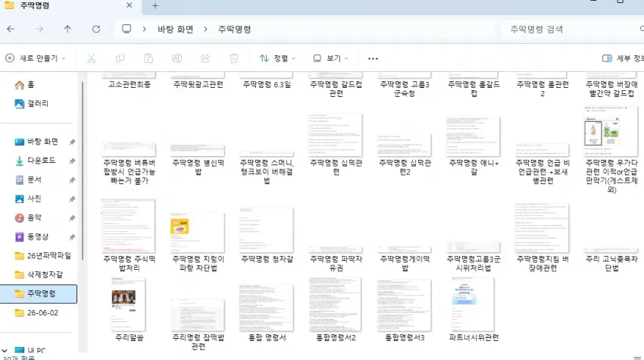Open 사진 in the sidebar
Viewport: 644px width, 360px height.
click(x=28, y=199)
